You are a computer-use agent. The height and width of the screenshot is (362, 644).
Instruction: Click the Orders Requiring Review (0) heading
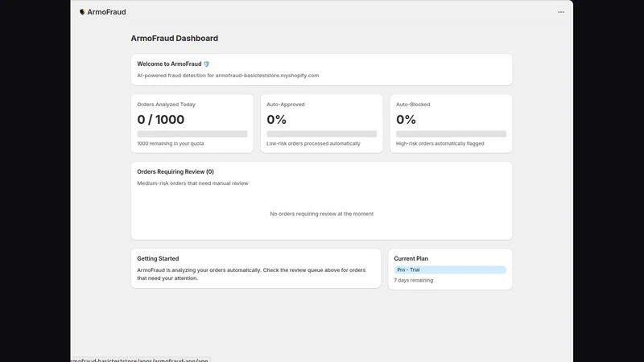click(175, 171)
